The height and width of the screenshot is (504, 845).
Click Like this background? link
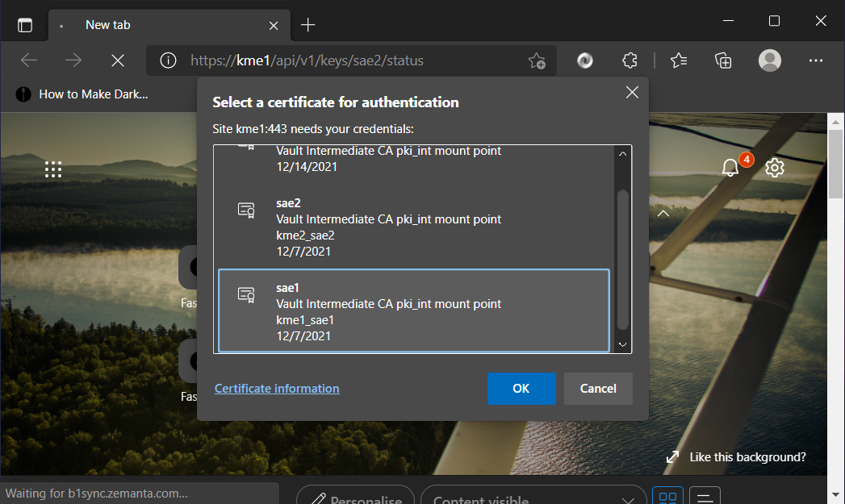pyautogui.click(x=747, y=457)
